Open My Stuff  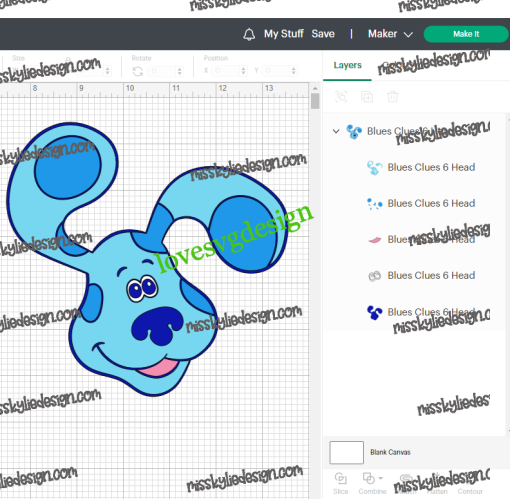284,34
